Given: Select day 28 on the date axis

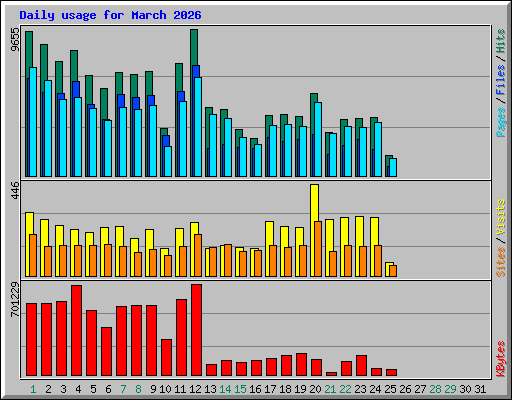Looking at the screenshot, I should 435,389.
